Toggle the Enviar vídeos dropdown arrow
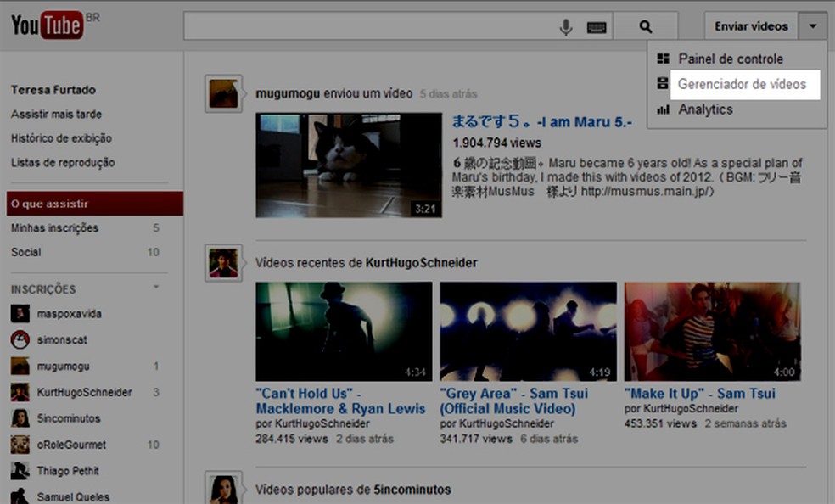Screen dimensions: 835x504 point(813,26)
